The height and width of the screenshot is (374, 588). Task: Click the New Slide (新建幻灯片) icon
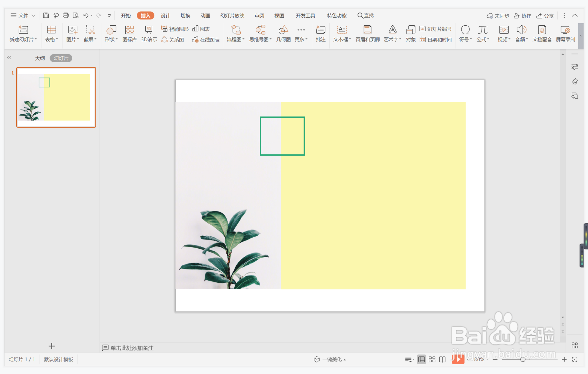[23, 30]
